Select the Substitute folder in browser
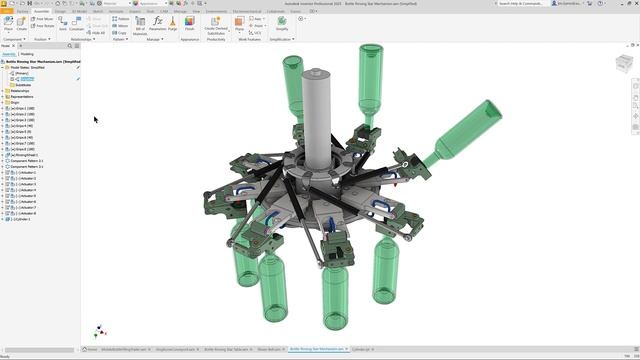 23,85
